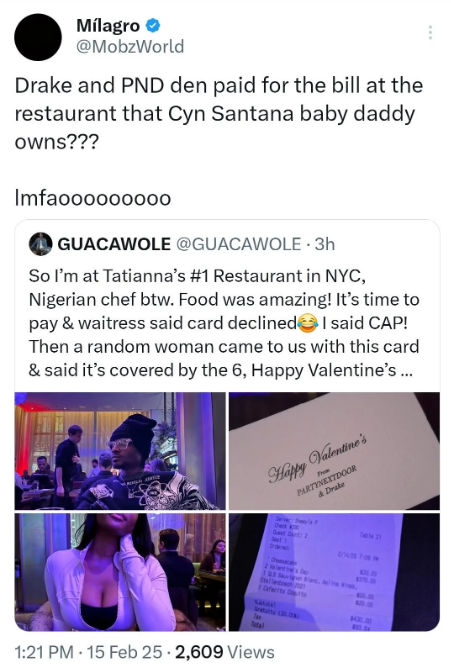Click the main tweet text about Drake and PND
Image resolution: width=451 pixels, height=670 pixels.
(218, 113)
